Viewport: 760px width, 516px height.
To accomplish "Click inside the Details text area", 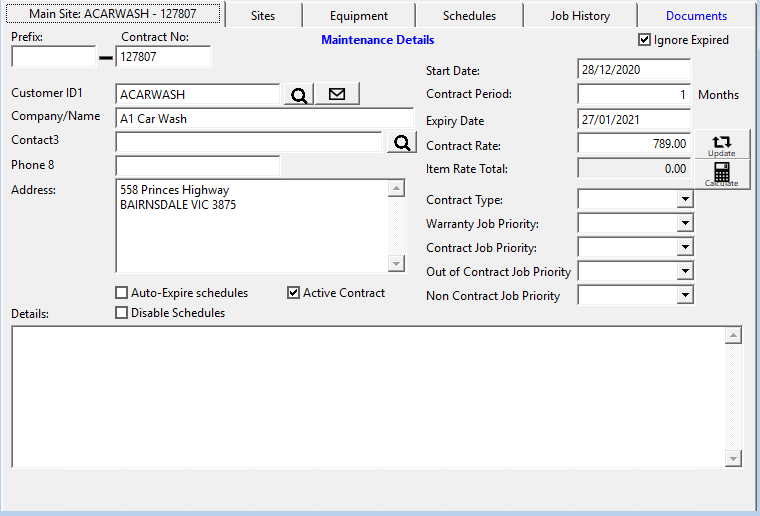I will coord(370,395).
